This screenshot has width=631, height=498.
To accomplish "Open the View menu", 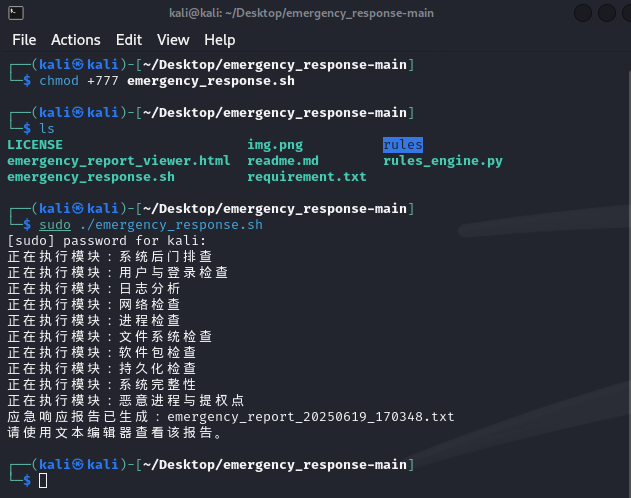I will [173, 40].
